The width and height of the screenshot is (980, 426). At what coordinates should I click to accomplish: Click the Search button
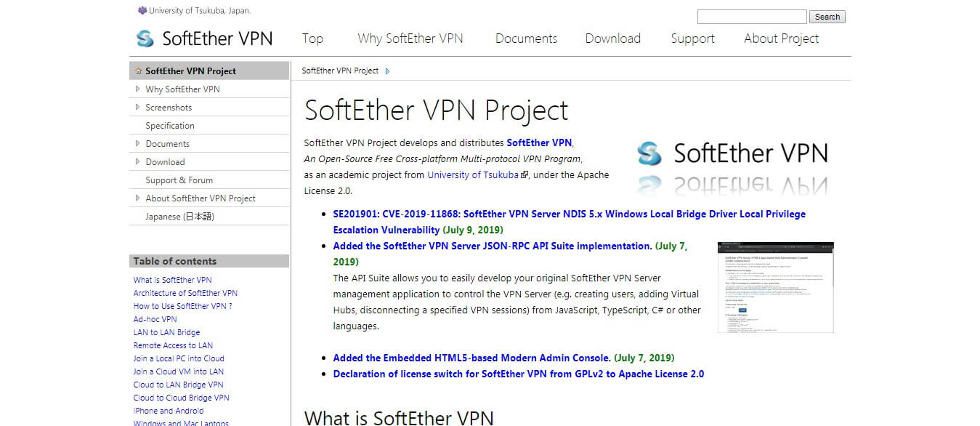tap(827, 17)
